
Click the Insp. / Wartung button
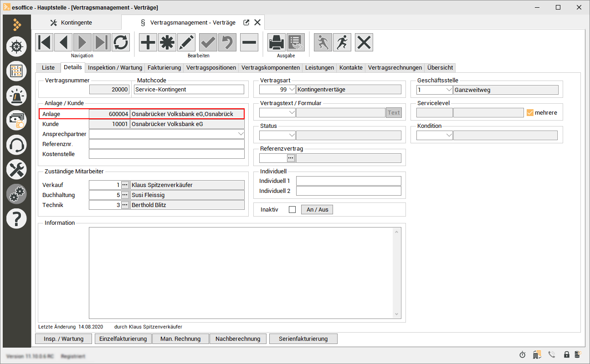click(x=63, y=339)
